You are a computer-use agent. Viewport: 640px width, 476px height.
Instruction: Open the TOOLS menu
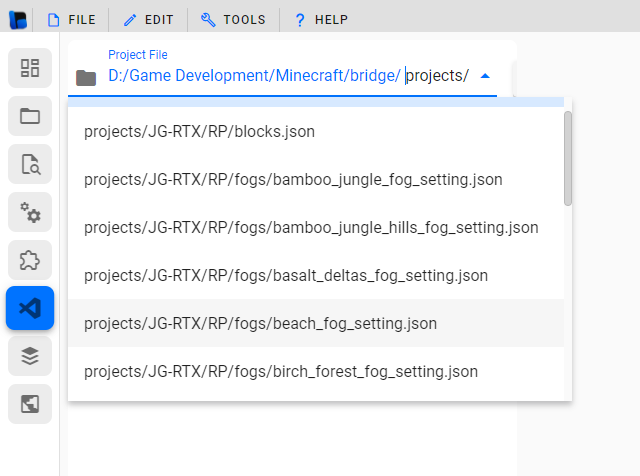click(x=233, y=20)
